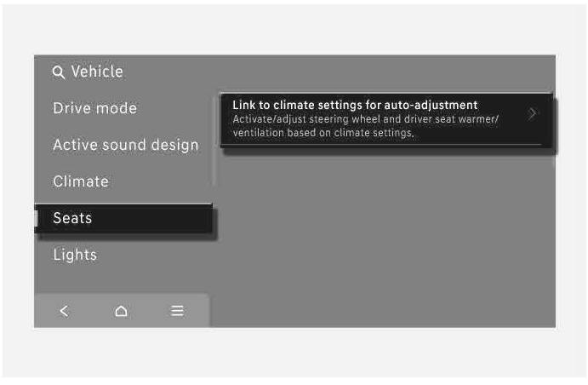Open the Lights settings category
Screen dimensions: 588x385
click(x=75, y=255)
